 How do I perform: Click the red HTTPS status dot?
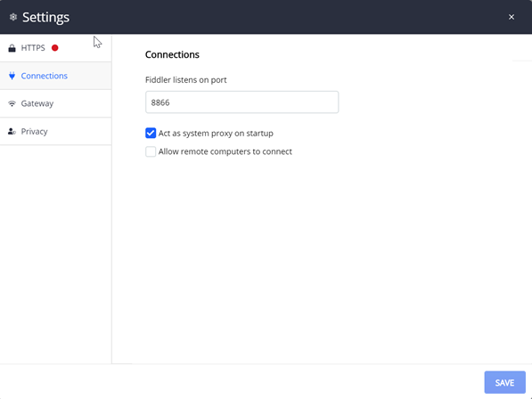point(54,48)
